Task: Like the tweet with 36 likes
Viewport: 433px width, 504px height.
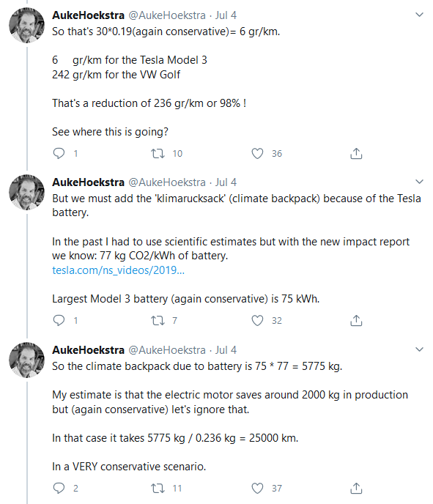Action: pyautogui.click(x=257, y=153)
